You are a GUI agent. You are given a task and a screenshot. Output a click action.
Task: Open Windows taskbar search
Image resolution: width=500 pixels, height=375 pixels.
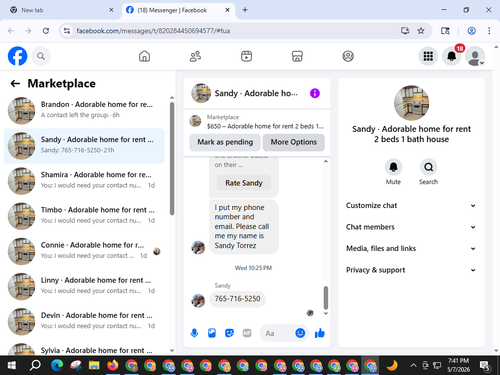pyautogui.click(x=35, y=366)
